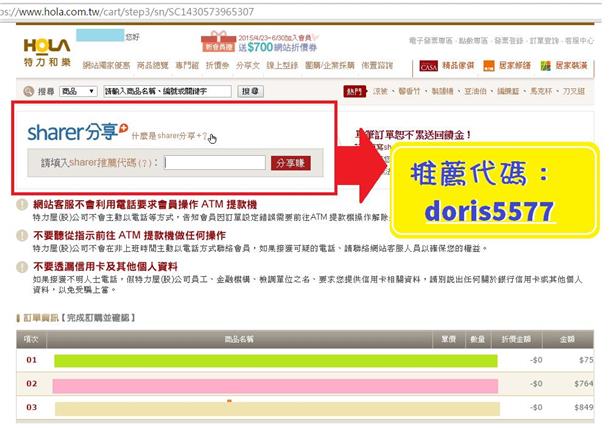Open the 電子發票專區 link
The image size is (610, 428).
point(431,41)
